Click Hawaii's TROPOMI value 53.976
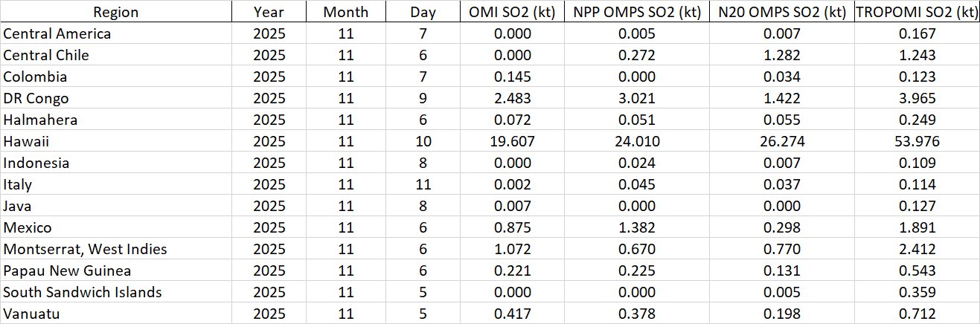This screenshot has width=980, height=324. click(916, 141)
